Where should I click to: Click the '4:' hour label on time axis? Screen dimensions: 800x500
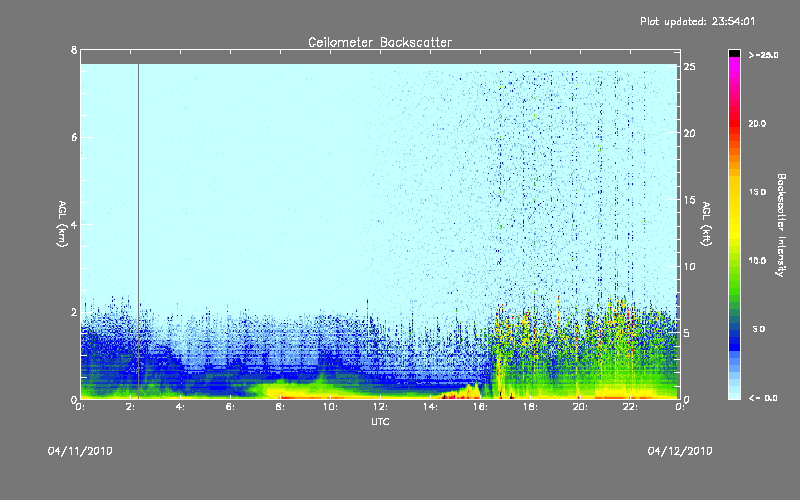click(x=180, y=407)
